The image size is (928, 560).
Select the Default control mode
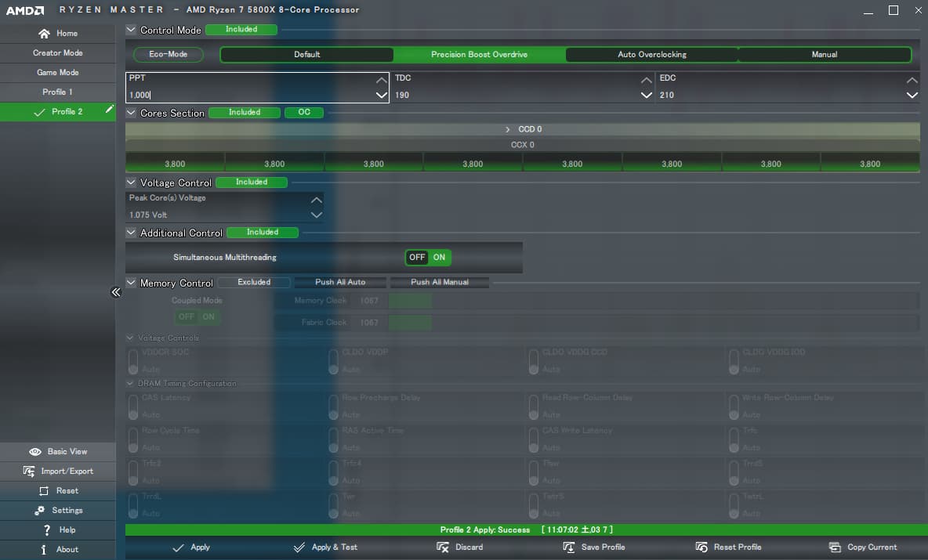[306, 54]
